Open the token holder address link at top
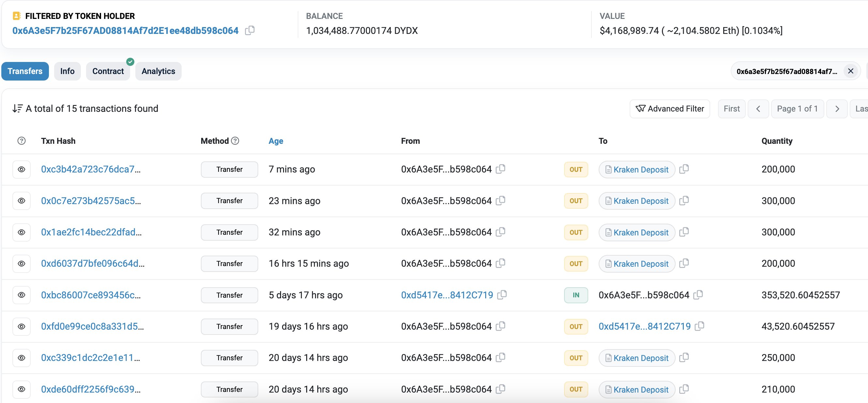 click(125, 31)
